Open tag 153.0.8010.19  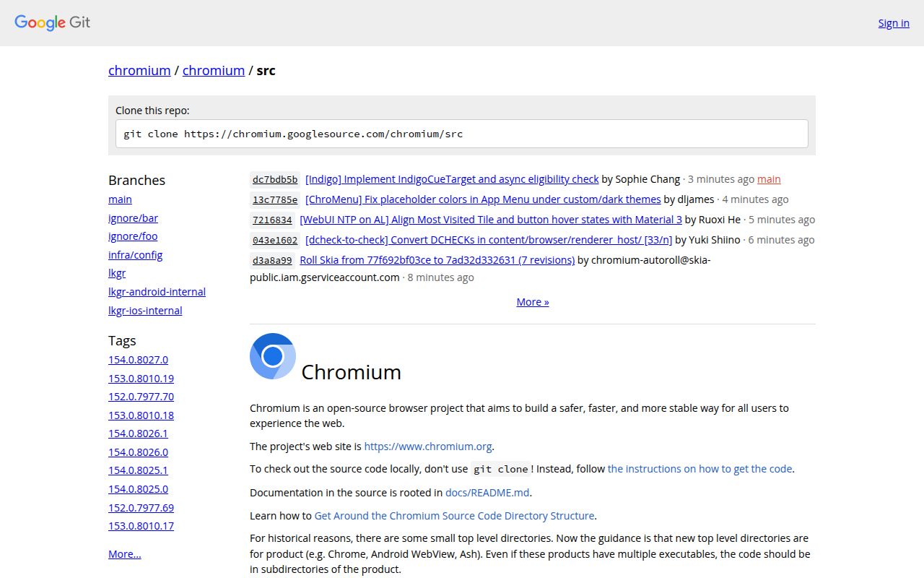(141, 379)
